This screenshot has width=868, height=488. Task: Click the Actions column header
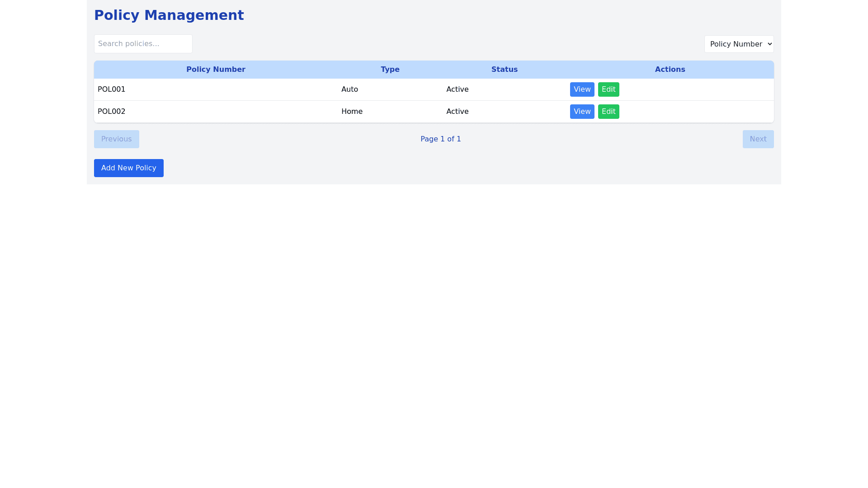pyautogui.click(x=670, y=70)
